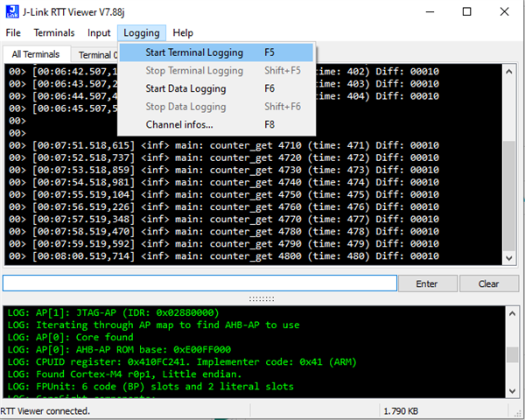Click the dotted splitter handle above log panel
This screenshot has height=420, width=525.
click(262, 298)
